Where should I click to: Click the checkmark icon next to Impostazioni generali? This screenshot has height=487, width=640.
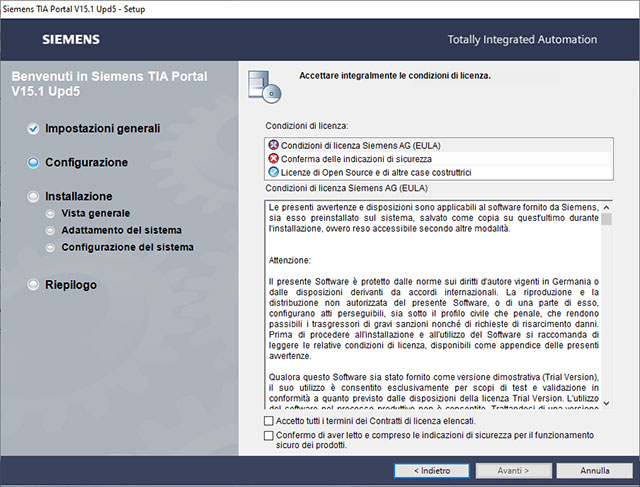click(33, 129)
